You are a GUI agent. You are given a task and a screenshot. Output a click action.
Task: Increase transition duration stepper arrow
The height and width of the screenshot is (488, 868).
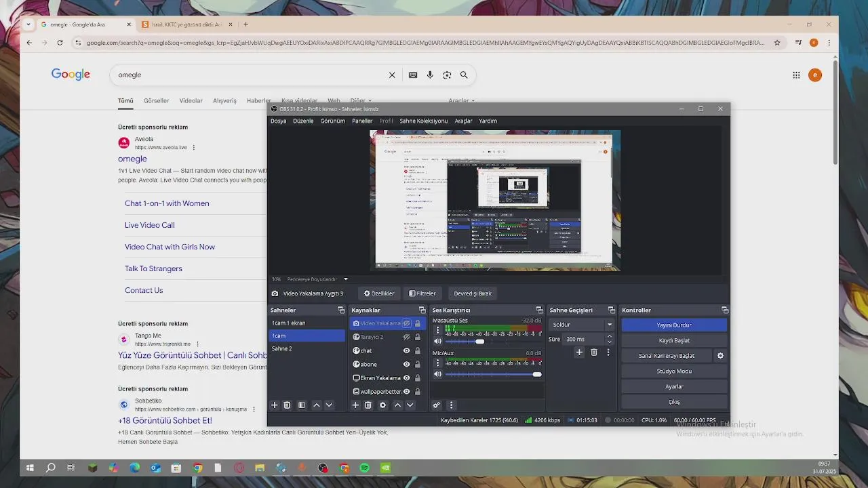tap(609, 336)
